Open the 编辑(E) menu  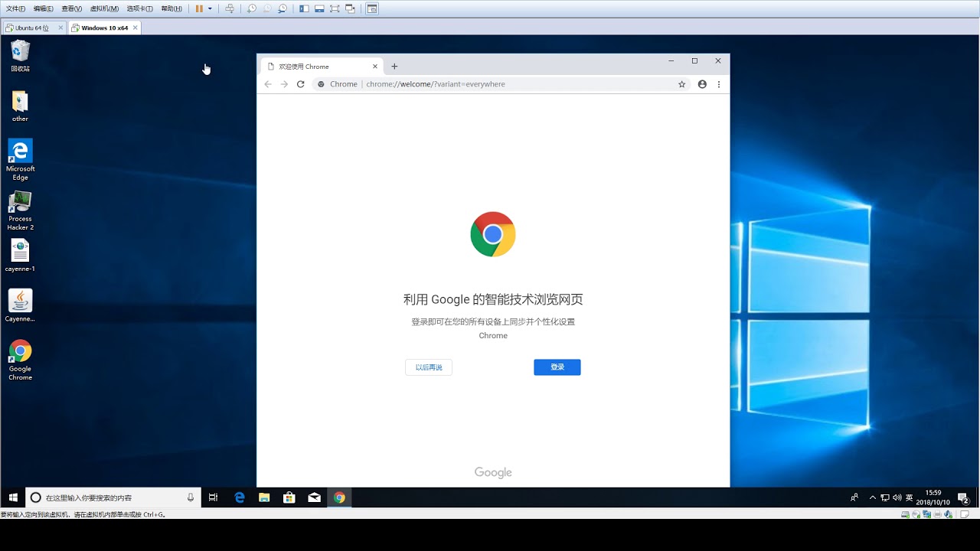(x=44, y=8)
